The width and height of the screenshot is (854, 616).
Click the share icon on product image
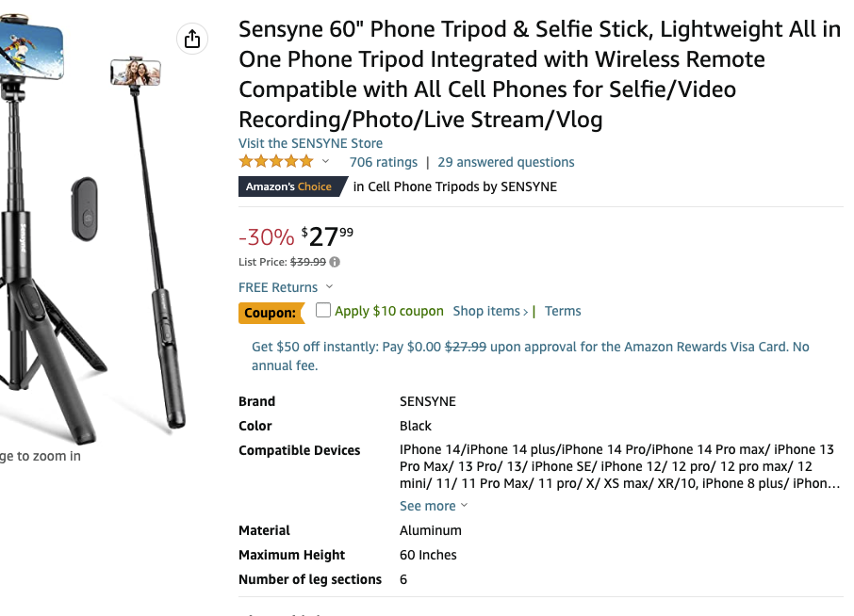pyautogui.click(x=192, y=41)
